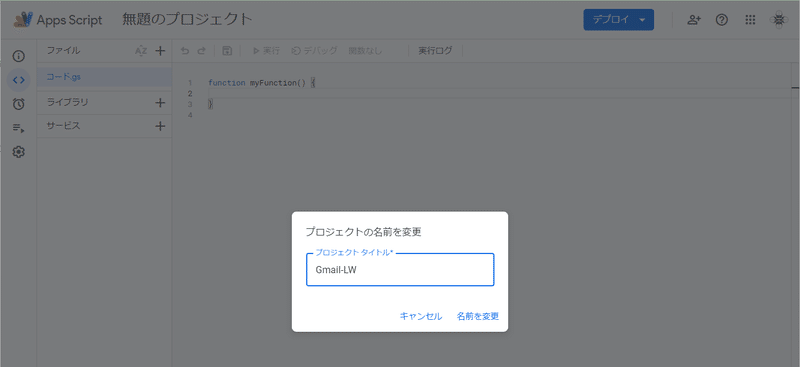Open the Executions list icon
The height and width of the screenshot is (367, 800).
18,128
